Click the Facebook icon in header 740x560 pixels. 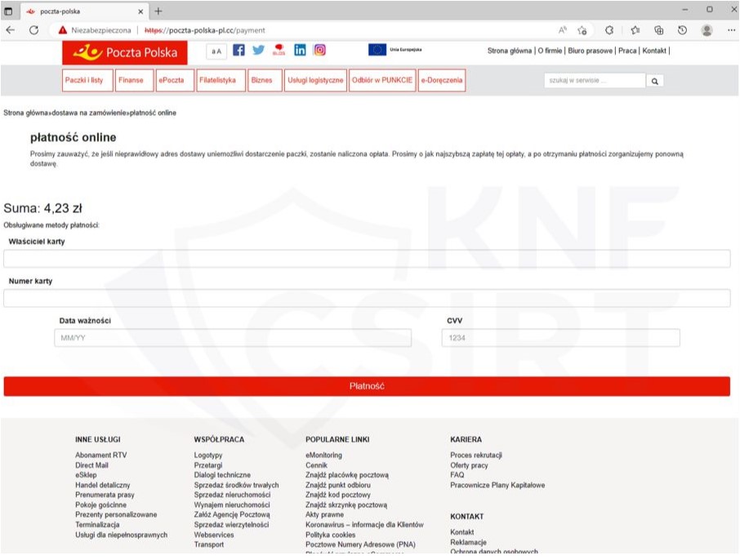point(239,50)
